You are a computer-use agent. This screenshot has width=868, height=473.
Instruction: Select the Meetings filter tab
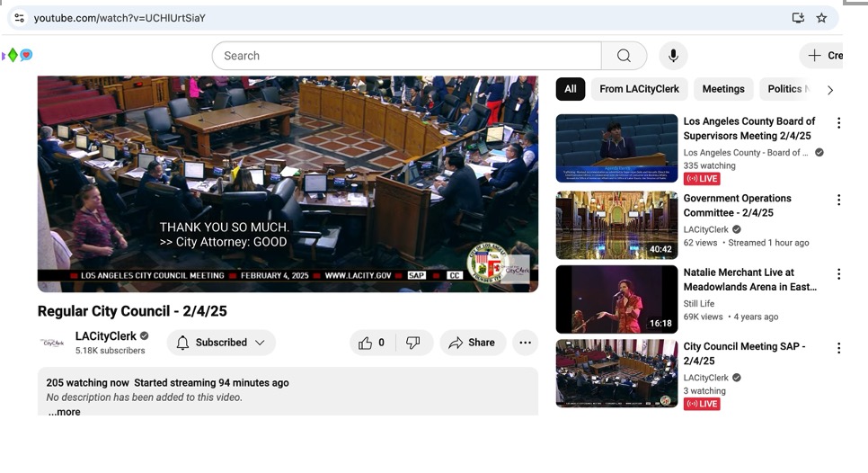[x=723, y=89]
